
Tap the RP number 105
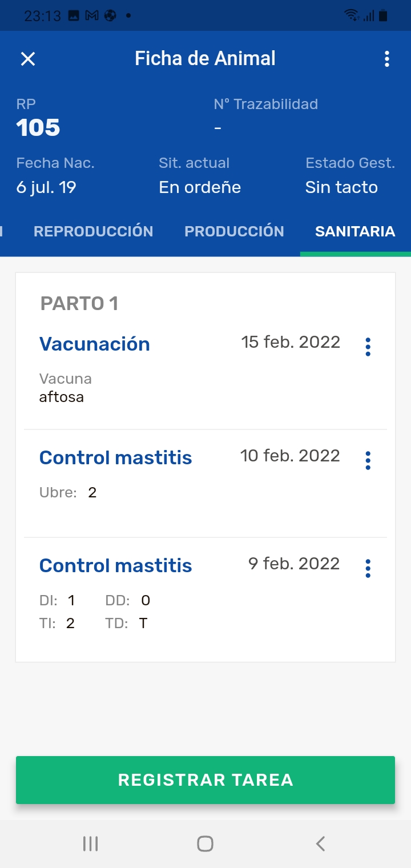[x=38, y=128]
